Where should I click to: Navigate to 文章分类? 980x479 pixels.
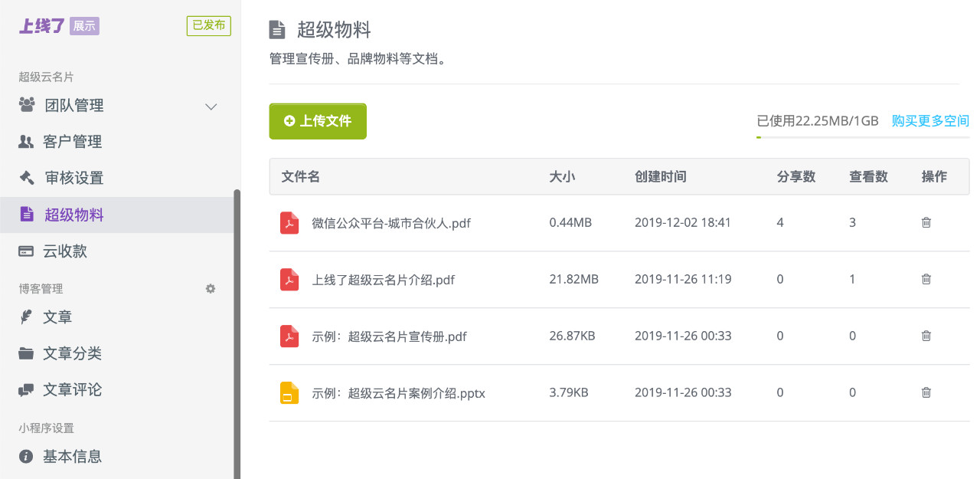point(73,353)
